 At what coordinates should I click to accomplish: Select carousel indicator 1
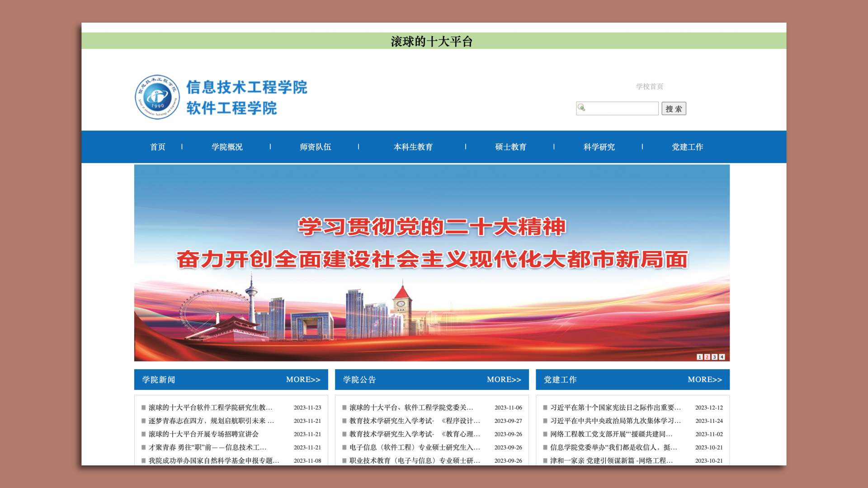(x=700, y=357)
